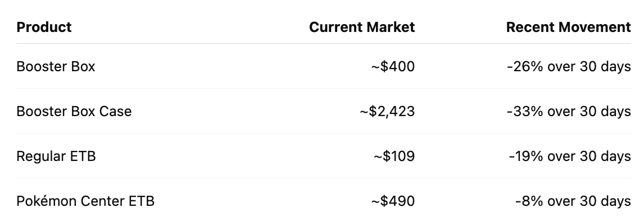Click the -19% over 30 days cell
Image resolution: width=644 pixels, height=221 pixels.
570,156
